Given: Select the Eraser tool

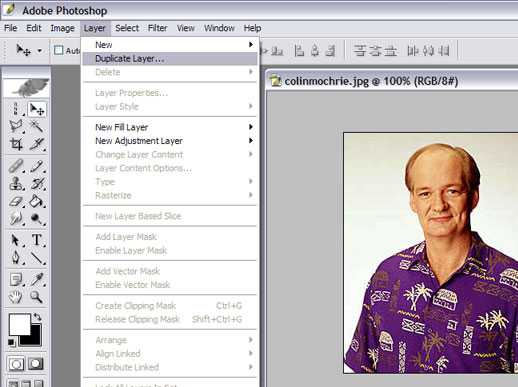Looking at the screenshot, I should point(16,201).
